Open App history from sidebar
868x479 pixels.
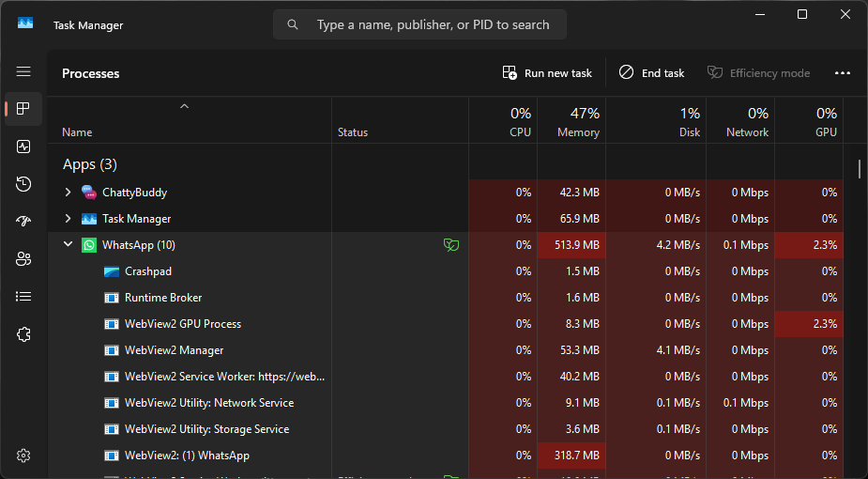(23, 184)
